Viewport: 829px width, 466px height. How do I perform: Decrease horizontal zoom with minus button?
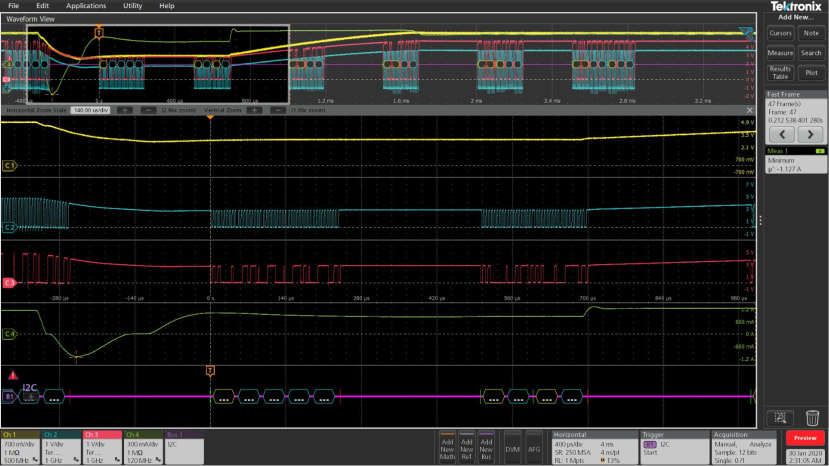point(149,110)
